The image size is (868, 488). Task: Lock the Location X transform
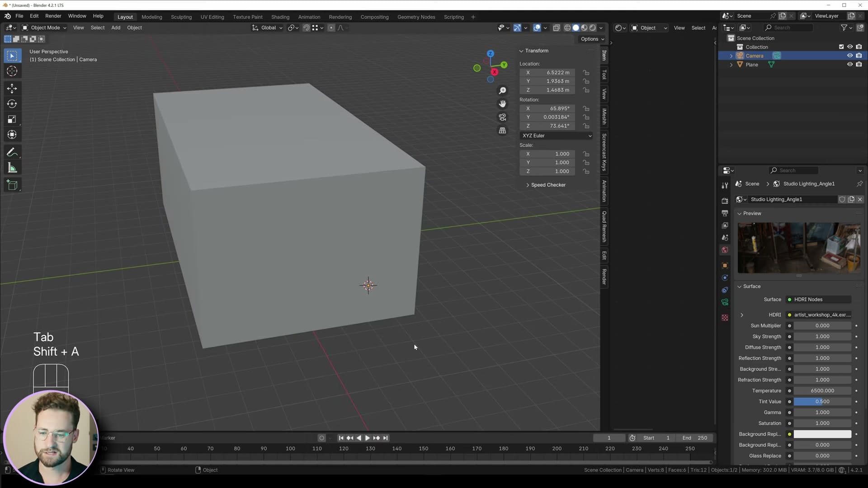click(586, 73)
